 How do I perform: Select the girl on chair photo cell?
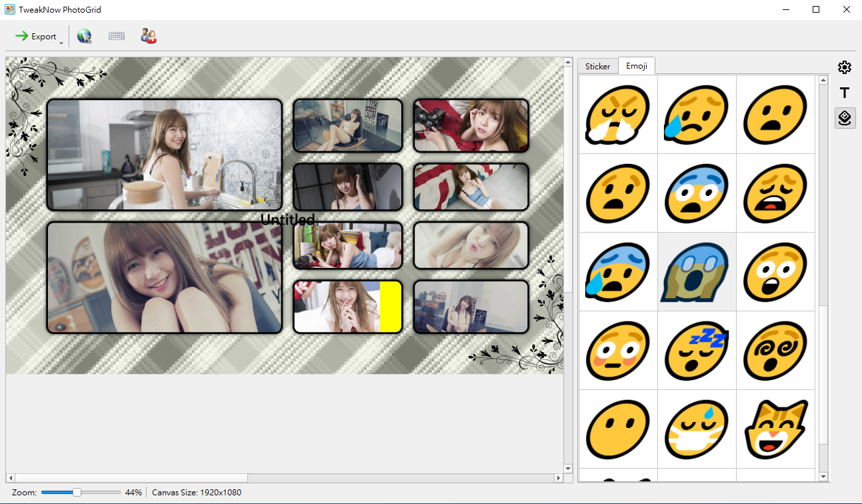[x=348, y=125]
